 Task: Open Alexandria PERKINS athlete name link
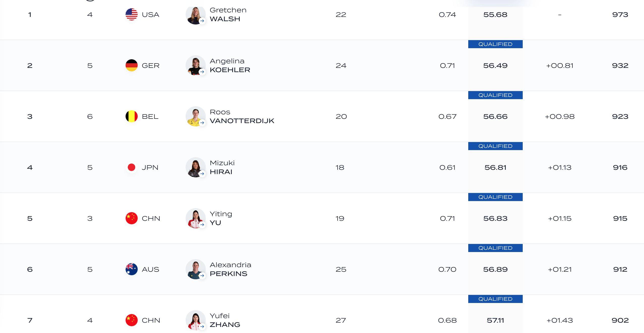click(230, 269)
